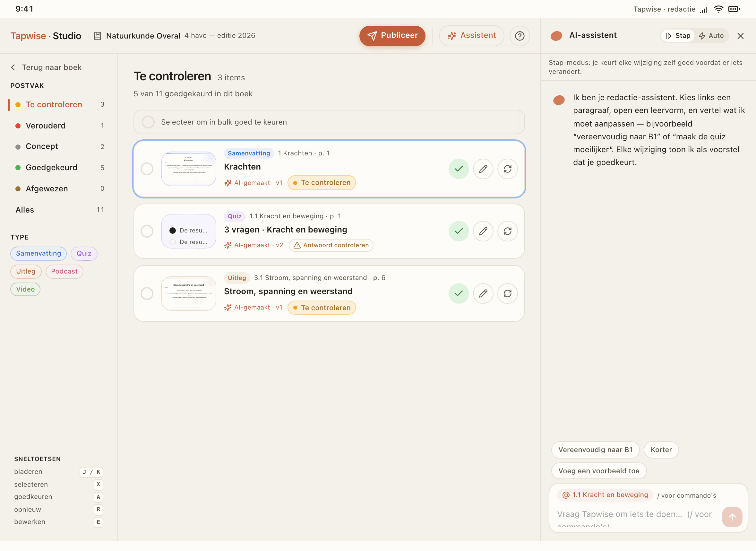
Task: Choose the Korter suggestion
Action: (x=661, y=450)
